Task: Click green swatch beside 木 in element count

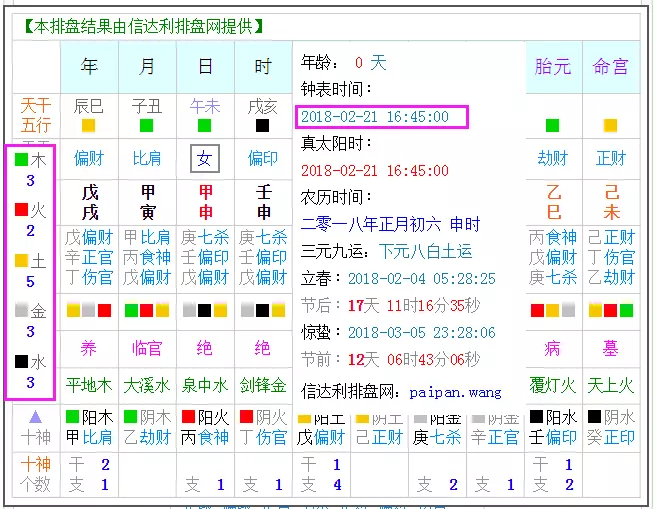Action: pos(21,159)
